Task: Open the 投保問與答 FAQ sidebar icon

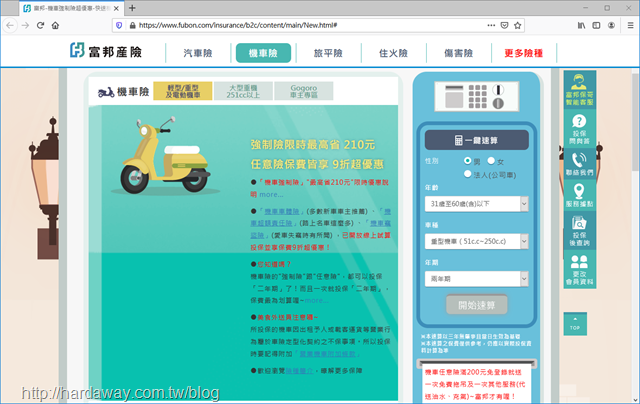Action: [580, 129]
